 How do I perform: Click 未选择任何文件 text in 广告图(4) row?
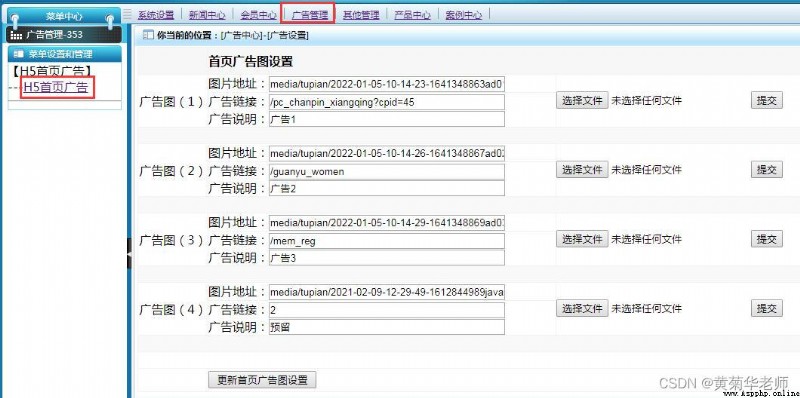pyautogui.click(x=646, y=309)
